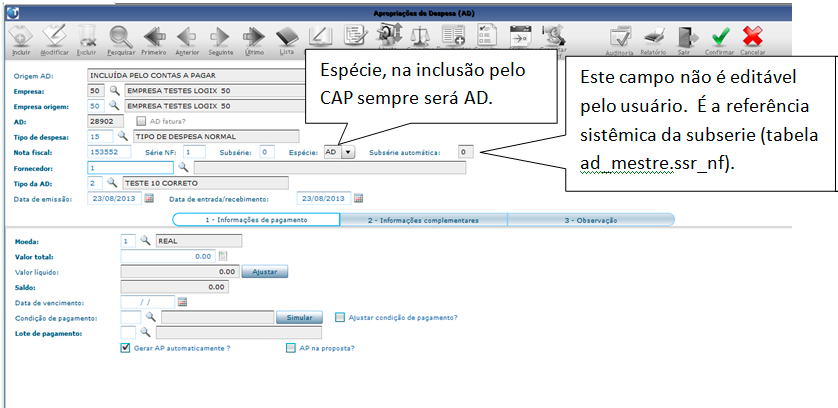Uncheck Gerar AP automaticamente?
The image size is (838, 408).
(126, 348)
